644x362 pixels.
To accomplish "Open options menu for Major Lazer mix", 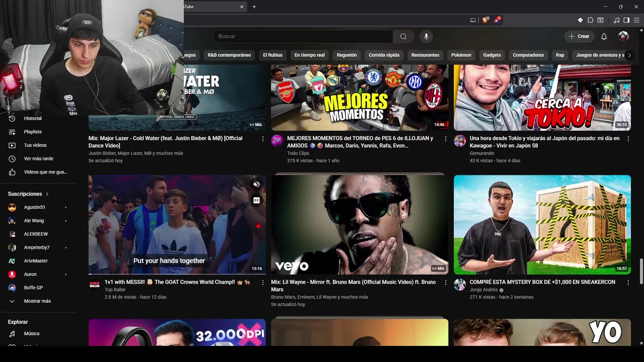I will point(263,139).
